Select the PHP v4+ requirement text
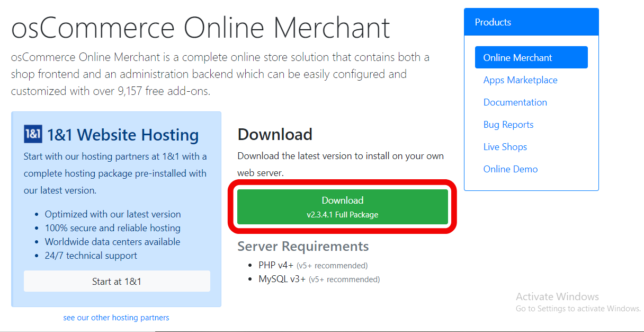The width and height of the screenshot is (644, 332). coord(275,265)
